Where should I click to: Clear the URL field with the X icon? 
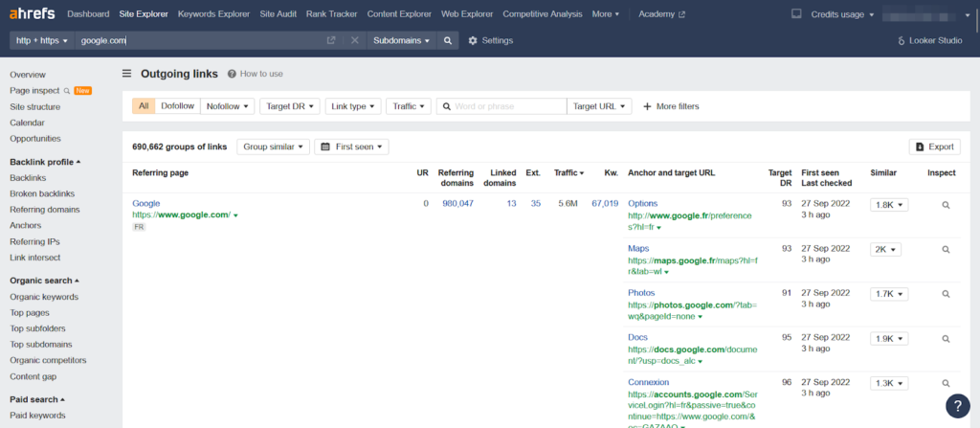(354, 40)
